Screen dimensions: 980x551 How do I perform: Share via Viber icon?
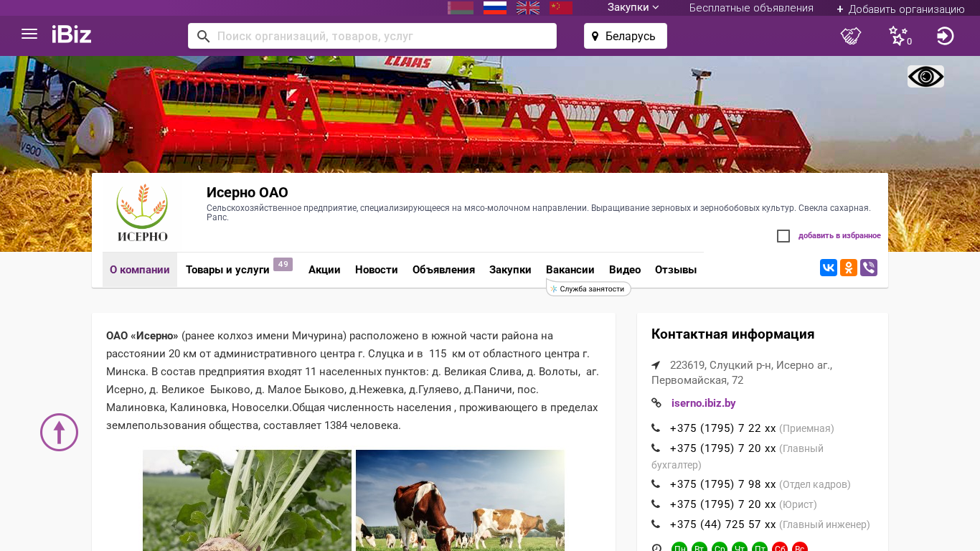869,268
